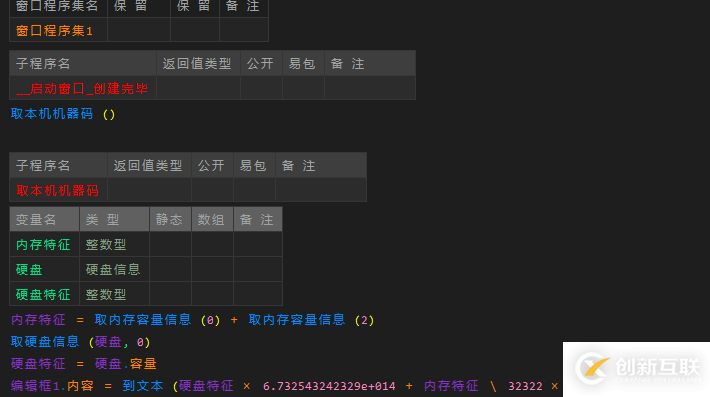Select variable name 硬盘特征 in variable table
Image resolution: width=710 pixels, height=397 pixels.
point(43,295)
